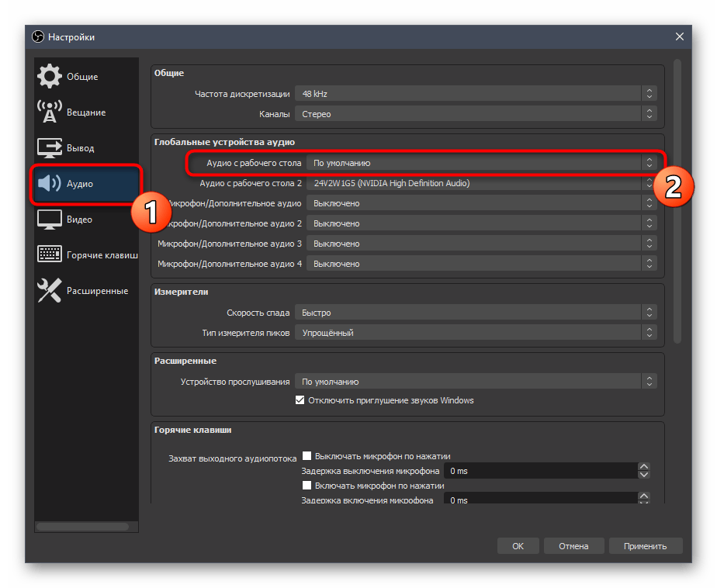Enable Включать микрофон по нажатии checkbox
Screen dimensions: 717x588
click(x=307, y=485)
